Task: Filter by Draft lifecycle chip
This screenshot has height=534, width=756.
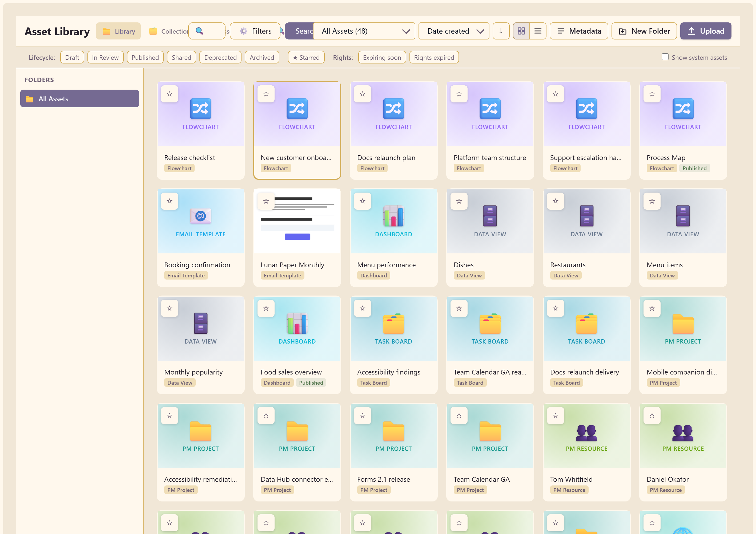Action: click(72, 57)
